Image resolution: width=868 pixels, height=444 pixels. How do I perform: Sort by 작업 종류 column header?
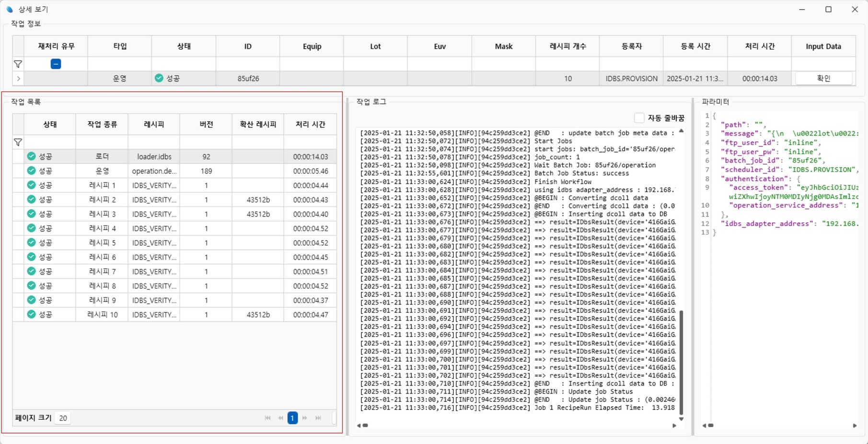pyautogui.click(x=102, y=125)
